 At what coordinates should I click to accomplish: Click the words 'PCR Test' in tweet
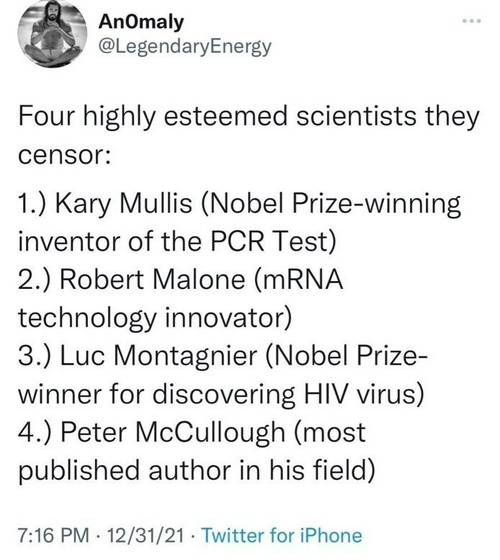(269, 241)
